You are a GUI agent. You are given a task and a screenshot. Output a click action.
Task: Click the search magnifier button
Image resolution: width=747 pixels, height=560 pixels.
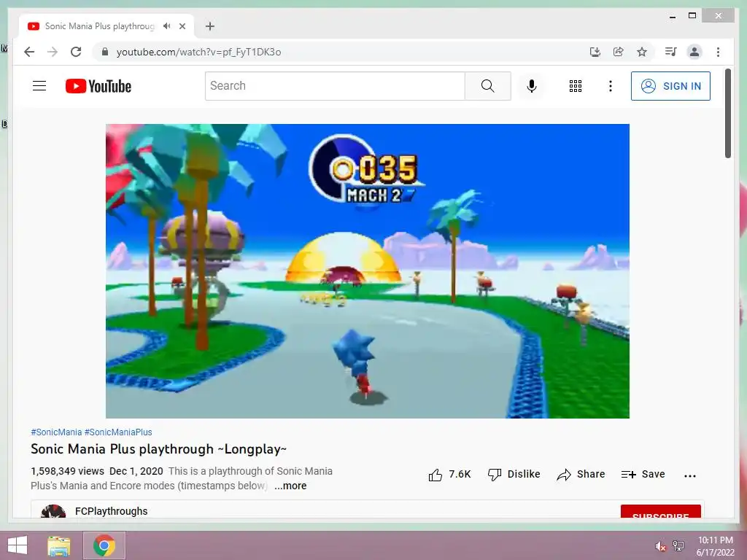tap(487, 86)
